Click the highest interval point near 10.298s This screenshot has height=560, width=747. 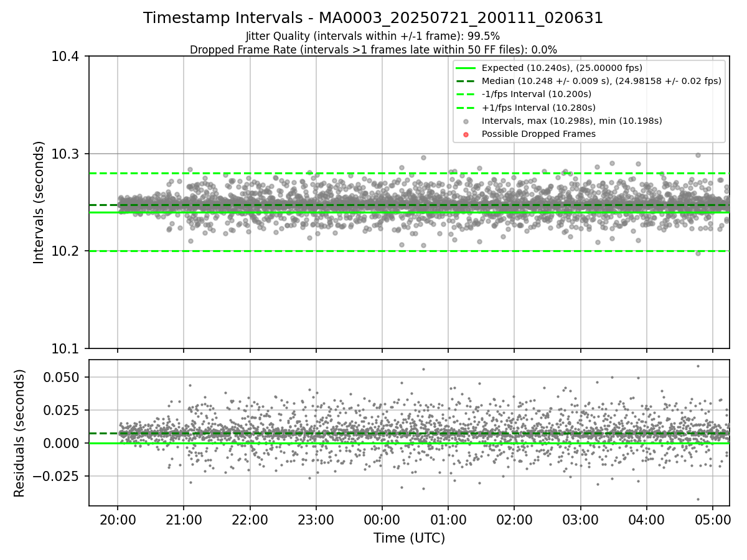(x=698, y=155)
